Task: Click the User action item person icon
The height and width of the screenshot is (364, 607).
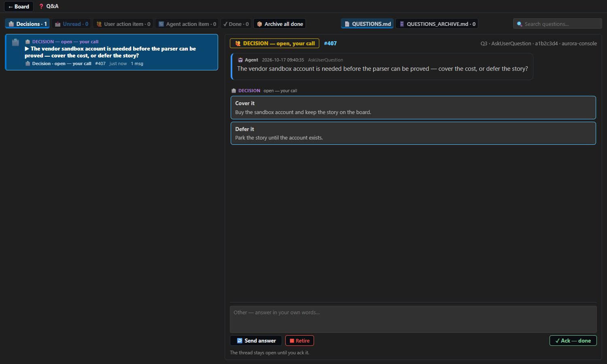Action: coord(99,24)
